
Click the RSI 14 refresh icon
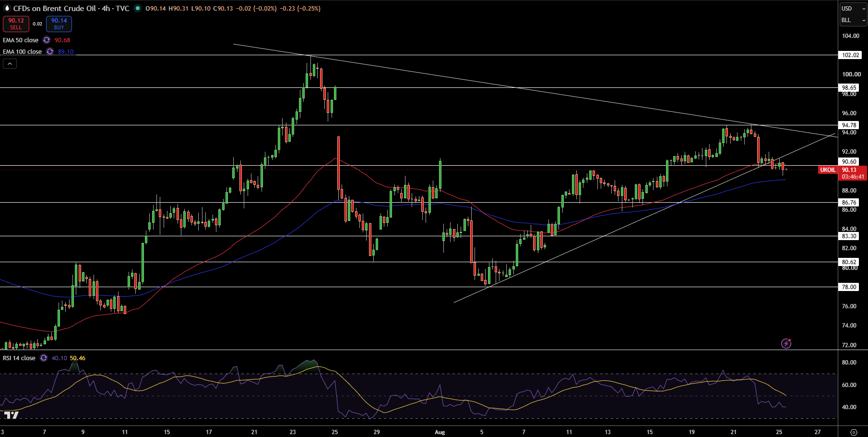(44, 358)
